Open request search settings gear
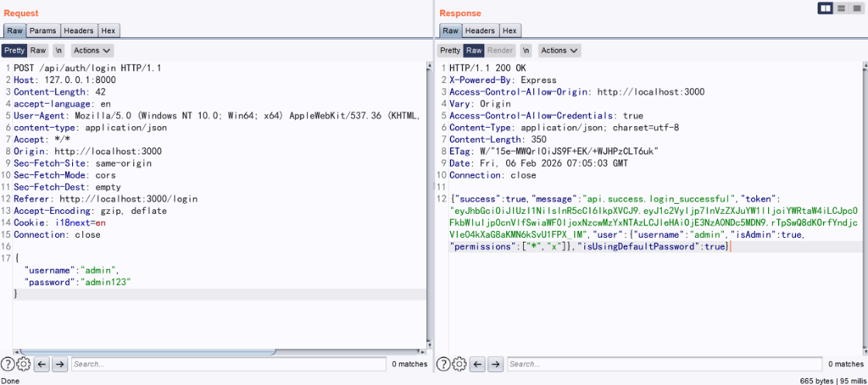This screenshot has width=868, height=385. point(23,364)
